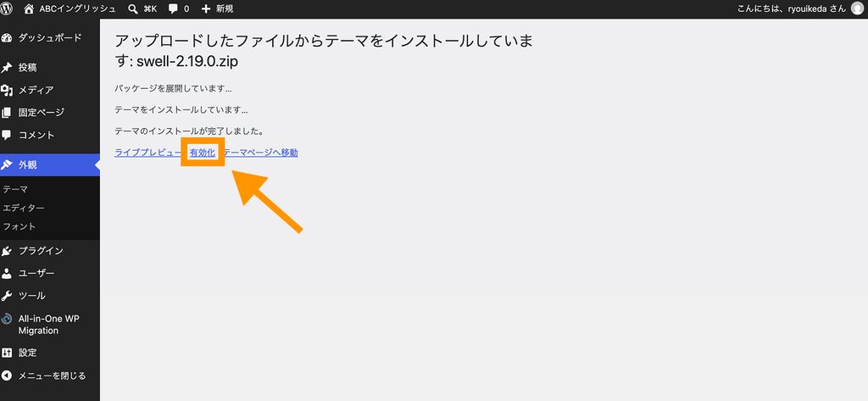The width and height of the screenshot is (868, 401).
Task: Click こんにちは、ryouikeda さん greeting
Action: 792,8
